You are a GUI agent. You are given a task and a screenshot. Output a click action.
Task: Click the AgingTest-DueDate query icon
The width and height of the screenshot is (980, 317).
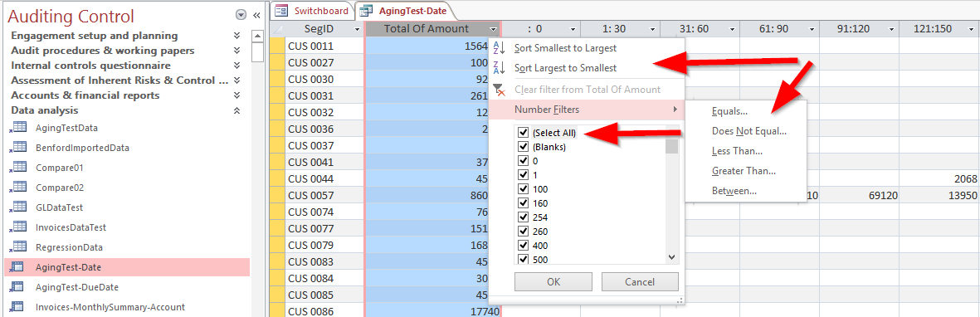pos(17,287)
